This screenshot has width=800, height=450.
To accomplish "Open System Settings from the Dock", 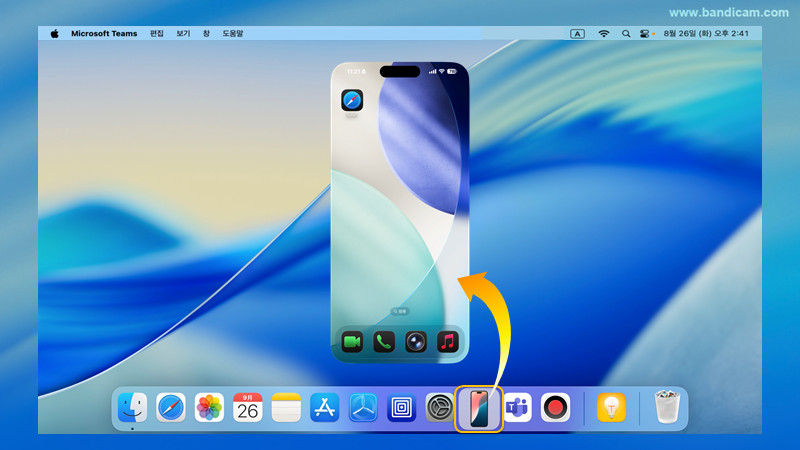I will 440,408.
